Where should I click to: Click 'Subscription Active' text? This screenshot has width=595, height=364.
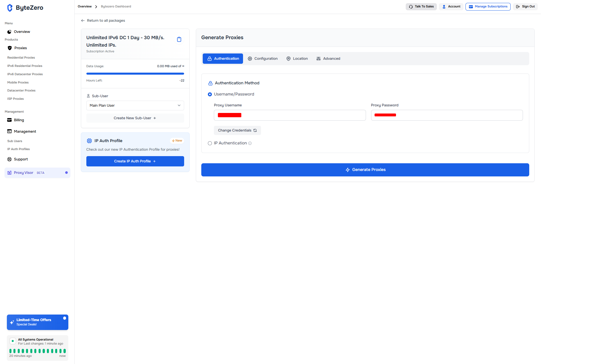click(100, 51)
